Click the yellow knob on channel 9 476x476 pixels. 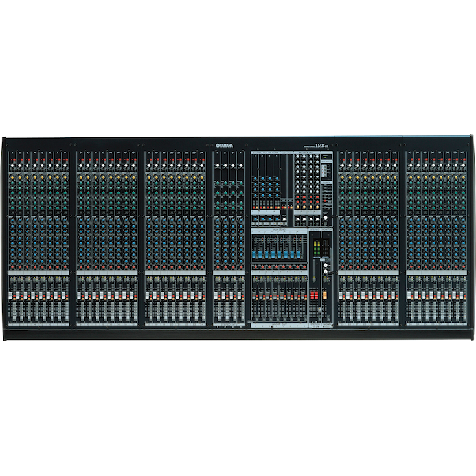[x=81, y=176]
